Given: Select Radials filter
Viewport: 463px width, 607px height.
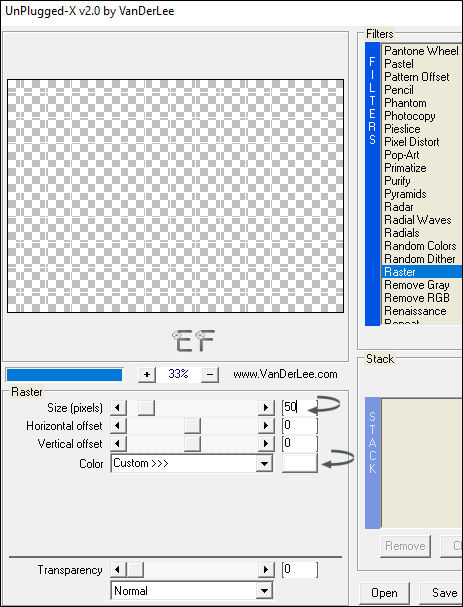Looking at the screenshot, I should (421, 233).
